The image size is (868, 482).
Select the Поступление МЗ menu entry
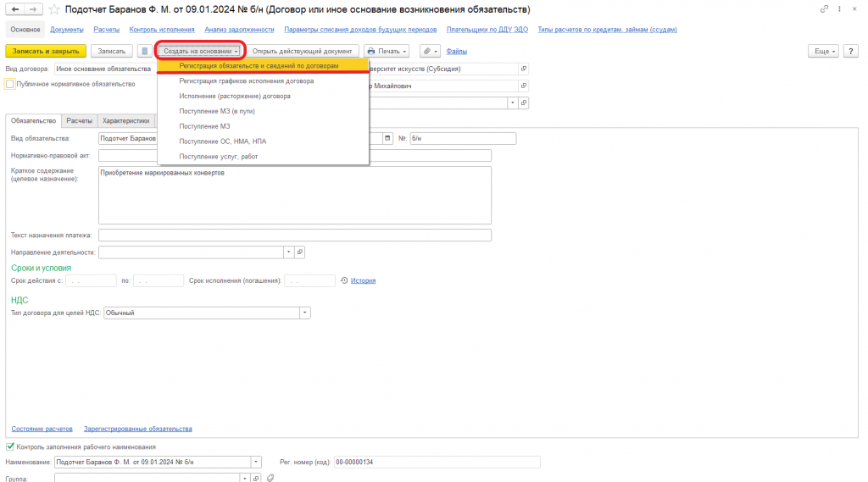[263, 126]
